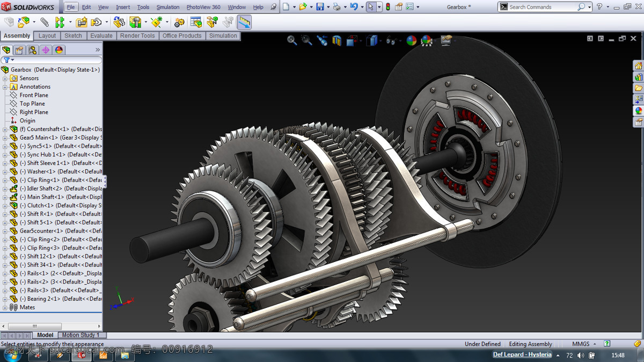The width and height of the screenshot is (644, 362).
Task: Click the Hide/Show Items glasses icon
Action: [391, 40]
